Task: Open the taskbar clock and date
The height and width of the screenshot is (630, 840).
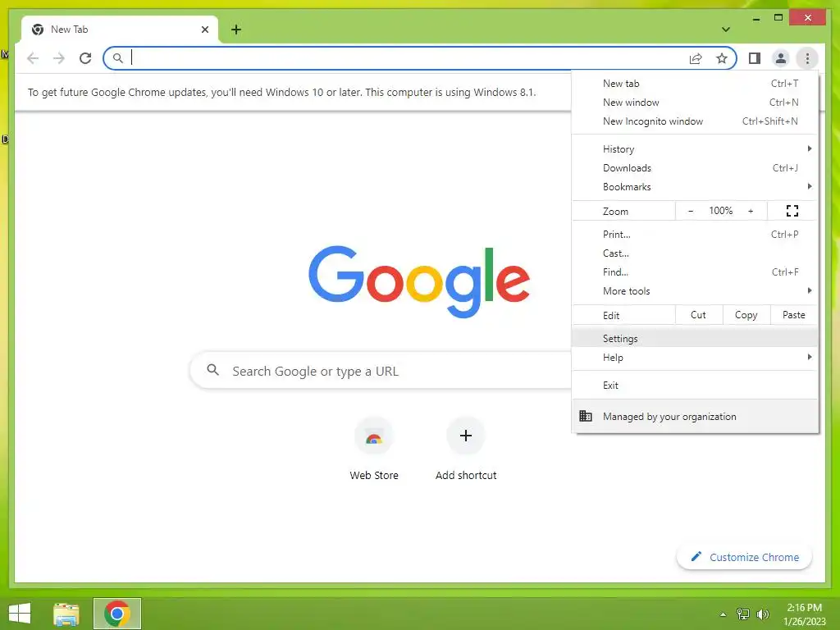Action: point(804,614)
